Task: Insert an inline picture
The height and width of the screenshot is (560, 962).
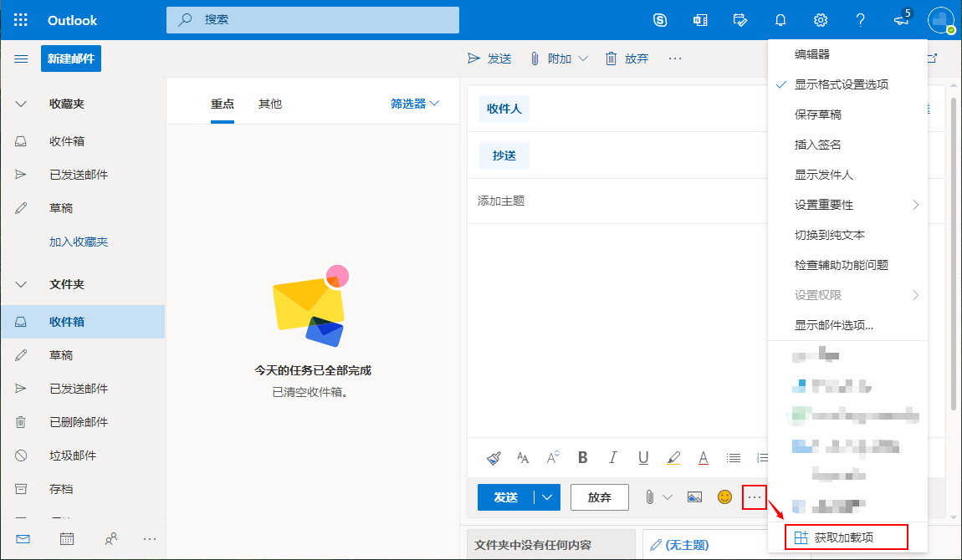Action: pyautogui.click(x=694, y=496)
